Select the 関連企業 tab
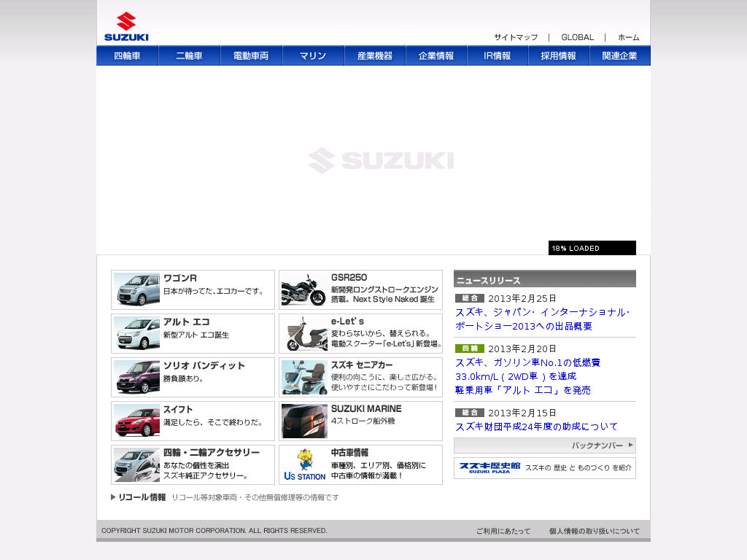The image size is (747, 560). [620, 55]
